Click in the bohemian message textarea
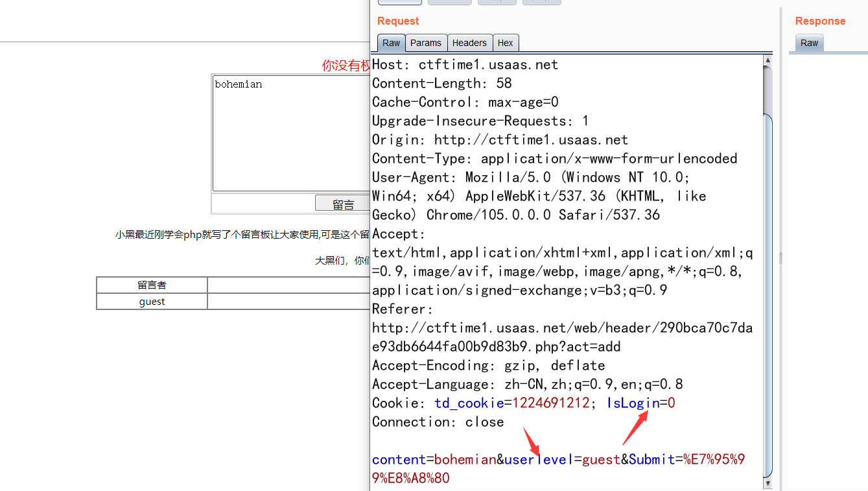This screenshot has width=868, height=491. (x=291, y=133)
